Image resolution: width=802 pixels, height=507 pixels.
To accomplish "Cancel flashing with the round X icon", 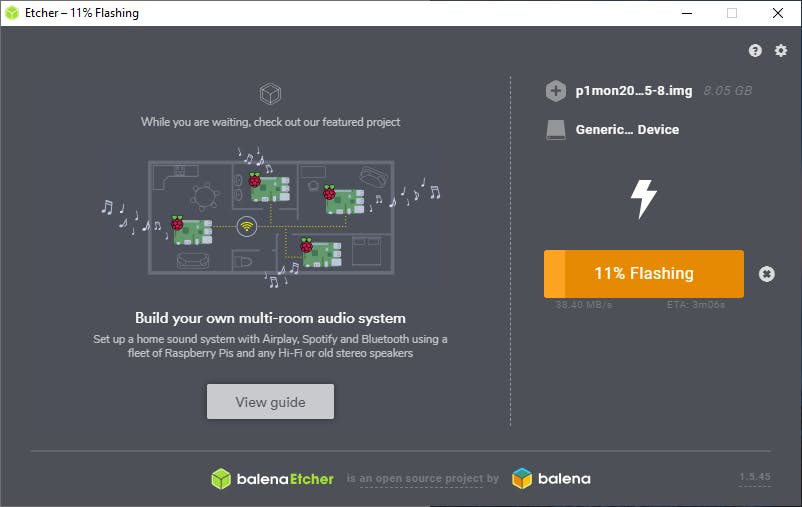I will 766,274.
